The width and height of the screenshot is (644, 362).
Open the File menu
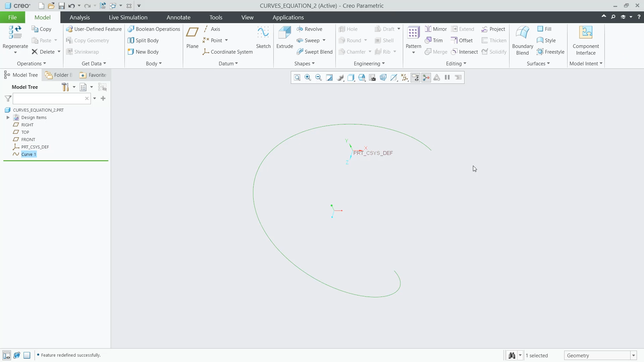(x=12, y=17)
